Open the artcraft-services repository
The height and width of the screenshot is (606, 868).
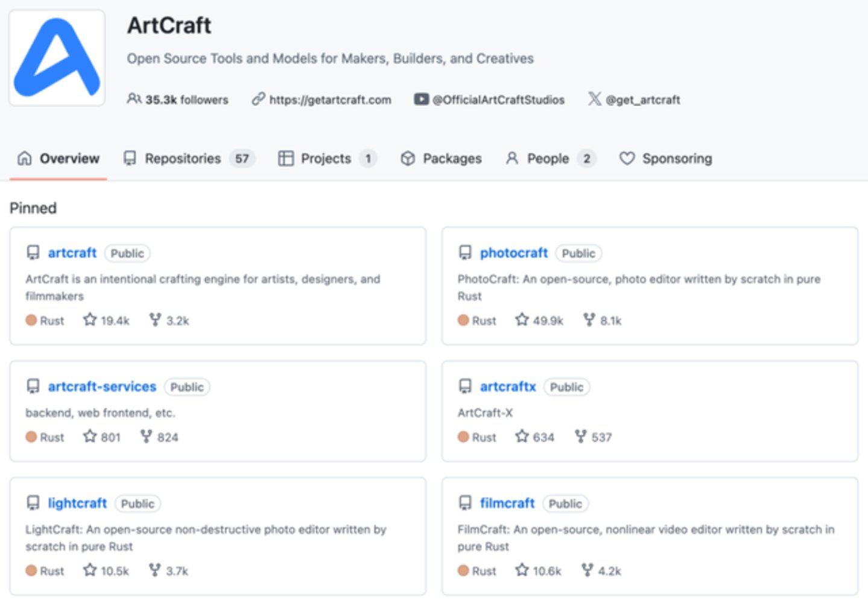(102, 387)
